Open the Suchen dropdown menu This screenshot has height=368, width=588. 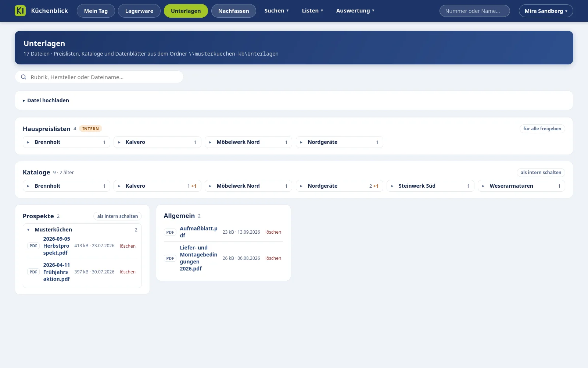point(277,11)
